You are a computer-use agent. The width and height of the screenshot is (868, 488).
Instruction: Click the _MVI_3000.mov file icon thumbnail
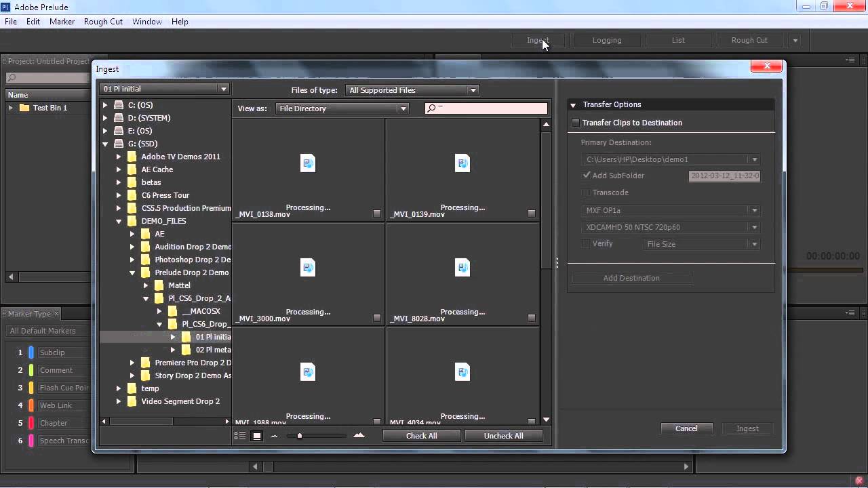(308, 267)
